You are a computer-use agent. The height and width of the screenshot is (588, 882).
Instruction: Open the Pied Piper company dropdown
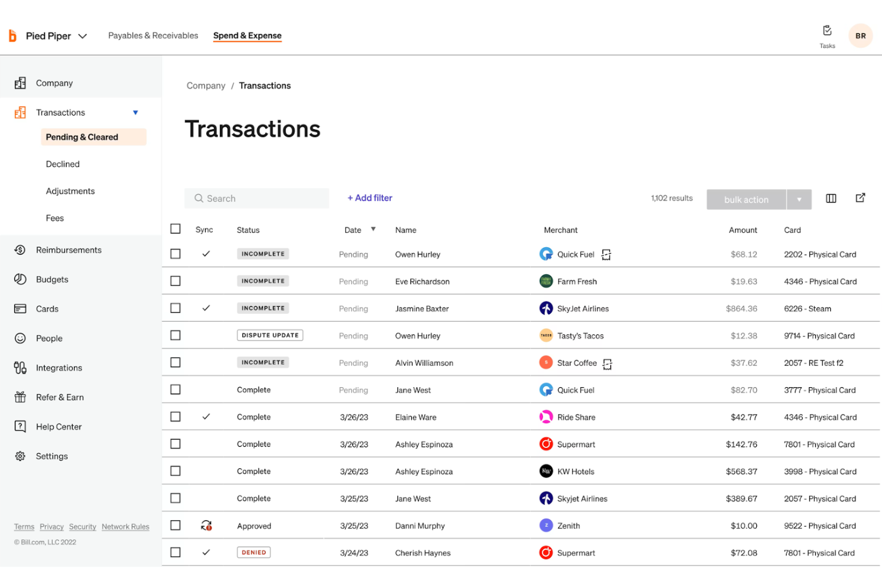click(83, 36)
